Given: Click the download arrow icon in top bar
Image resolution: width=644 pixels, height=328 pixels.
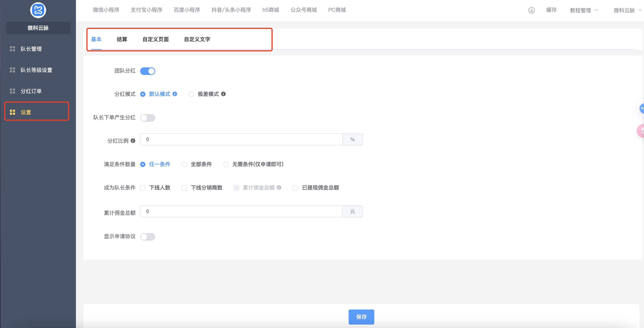Looking at the screenshot, I should click(531, 10).
